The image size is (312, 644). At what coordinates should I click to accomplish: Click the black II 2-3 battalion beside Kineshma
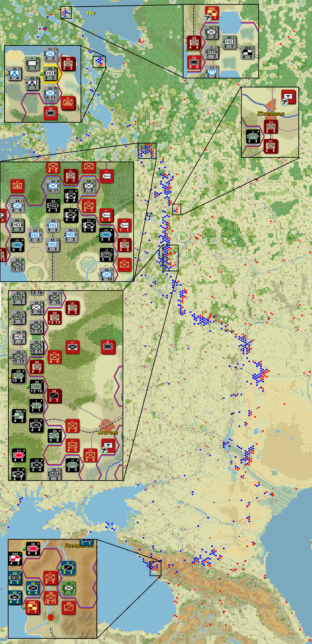click(253, 137)
